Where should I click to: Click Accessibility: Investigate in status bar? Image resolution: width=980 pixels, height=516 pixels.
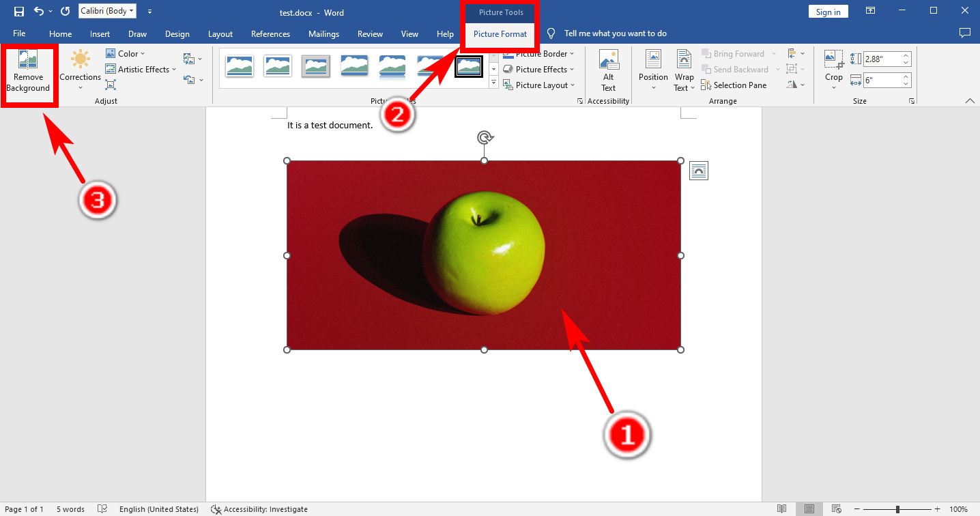point(259,509)
